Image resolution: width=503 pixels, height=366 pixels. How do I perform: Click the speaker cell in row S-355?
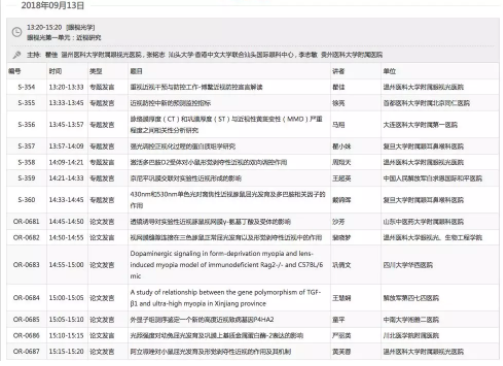click(x=338, y=103)
